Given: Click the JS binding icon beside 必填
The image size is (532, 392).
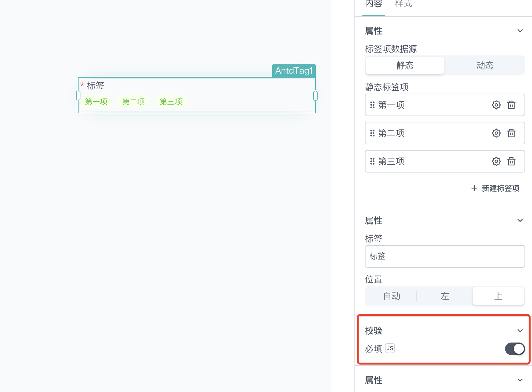Looking at the screenshot, I should coord(390,348).
